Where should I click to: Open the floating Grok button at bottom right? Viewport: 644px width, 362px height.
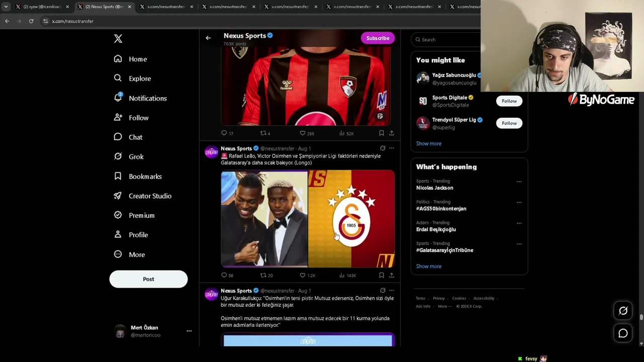tap(623, 311)
